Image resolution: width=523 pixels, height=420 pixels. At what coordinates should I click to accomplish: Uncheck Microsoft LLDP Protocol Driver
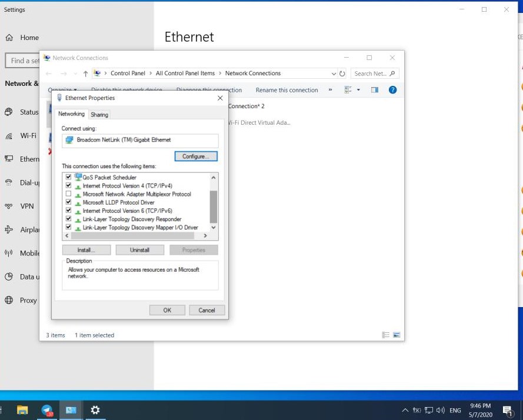[68, 202]
